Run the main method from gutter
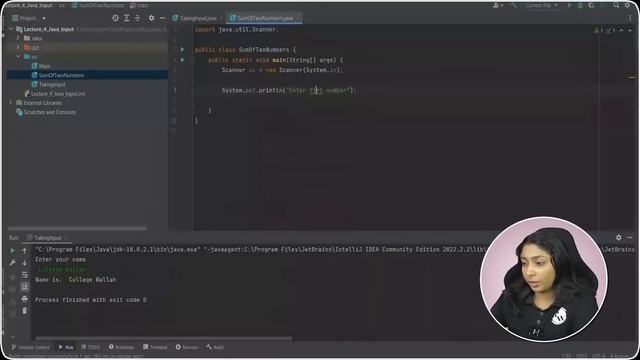Screen dimensions: 640x360 point(182,60)
